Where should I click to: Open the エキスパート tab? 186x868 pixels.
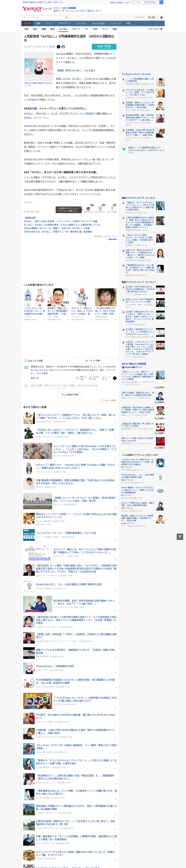click(64, 24)
